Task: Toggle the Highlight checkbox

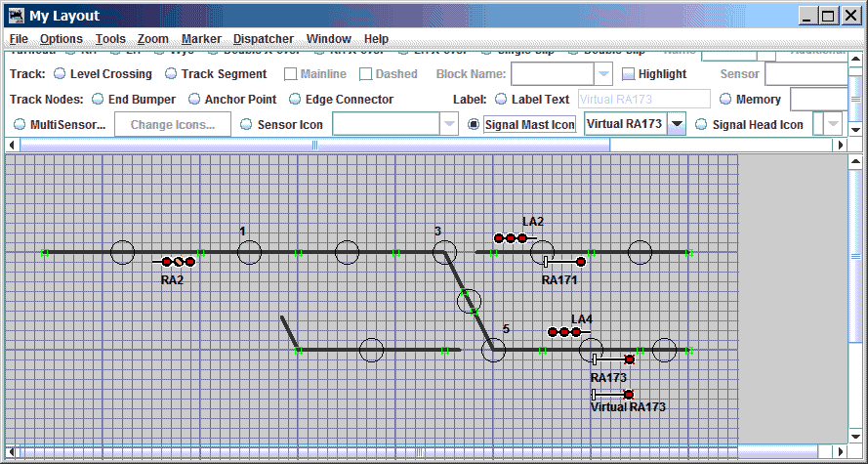Action: click(x=629, y=74)
